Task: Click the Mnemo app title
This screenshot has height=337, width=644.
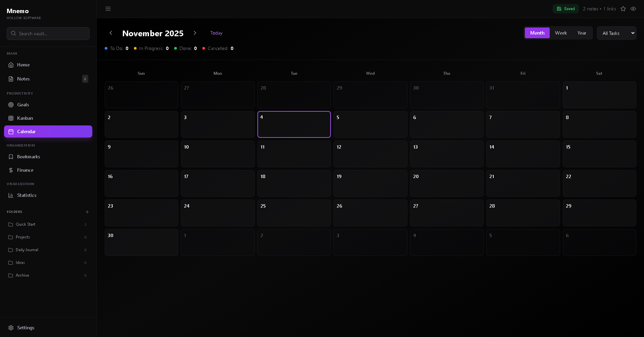Action: [18, 11]
